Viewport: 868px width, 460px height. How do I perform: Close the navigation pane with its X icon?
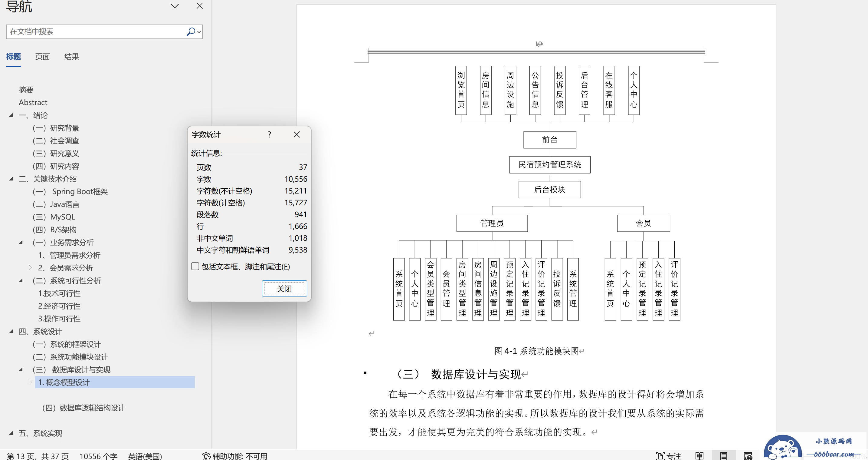[199, 6]
